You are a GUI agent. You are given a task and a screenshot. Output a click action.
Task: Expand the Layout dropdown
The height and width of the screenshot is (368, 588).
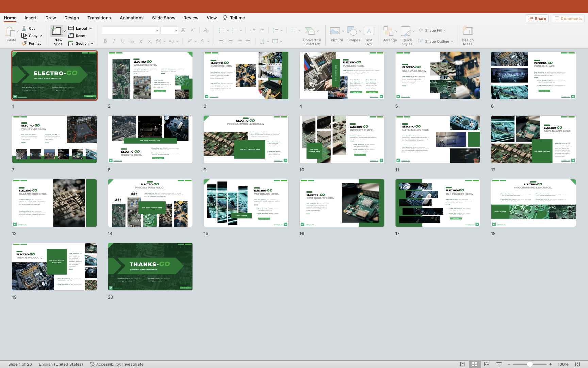[x=91, y=29]
